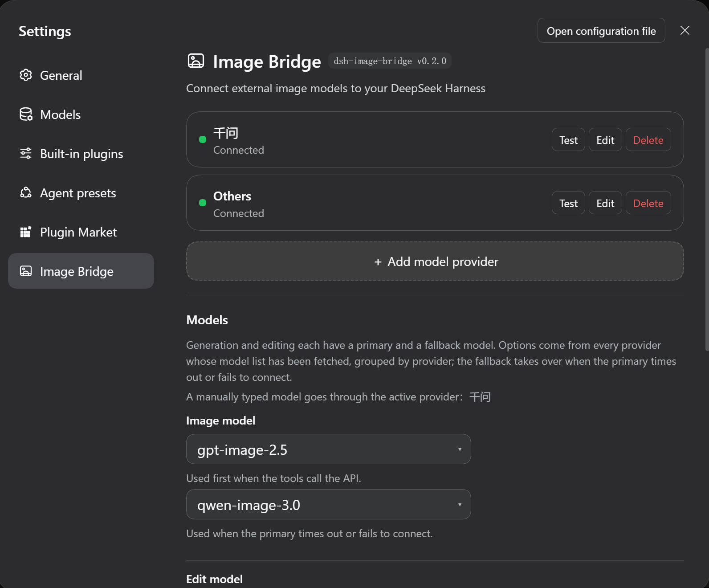The width and height of the screenshot is (709, 588).
Task: Open the Plugin Market section
Action: tap(81, 232)
